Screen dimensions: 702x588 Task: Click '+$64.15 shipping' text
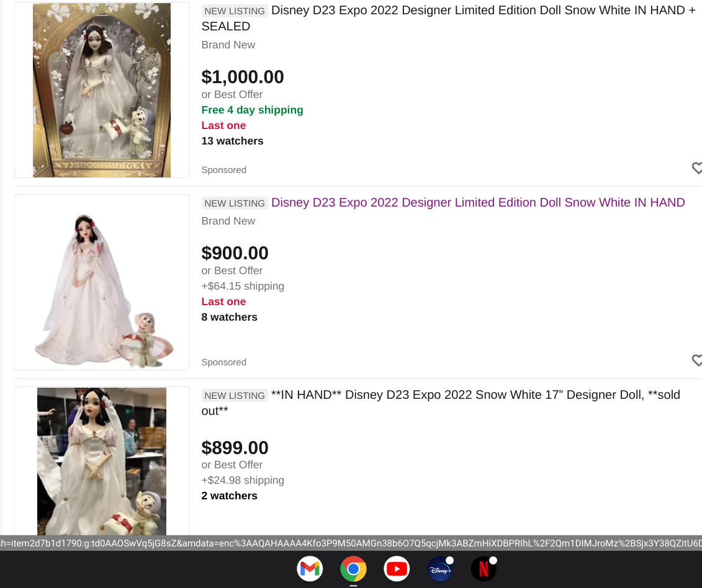pyautogui.click(x=243, y=286)
